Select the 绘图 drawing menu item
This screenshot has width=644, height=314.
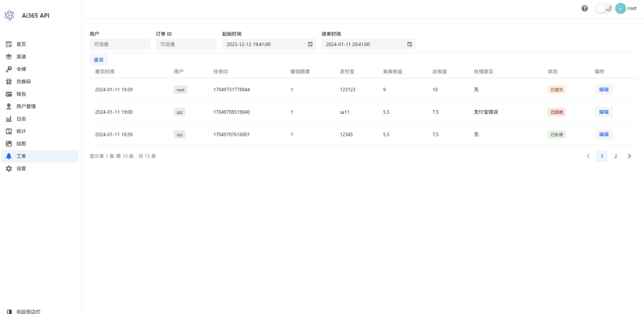[21, 144]
